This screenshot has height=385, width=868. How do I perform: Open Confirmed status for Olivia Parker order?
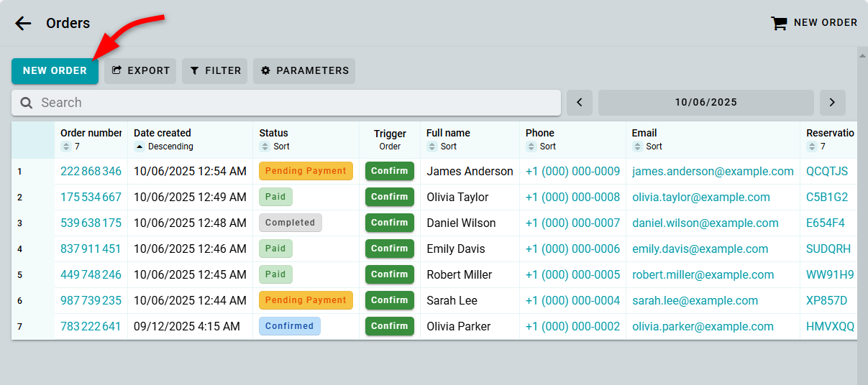point(289,326)
